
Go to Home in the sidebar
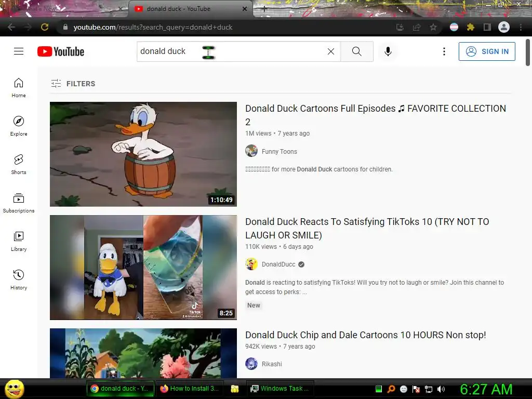tap(19, 88)
